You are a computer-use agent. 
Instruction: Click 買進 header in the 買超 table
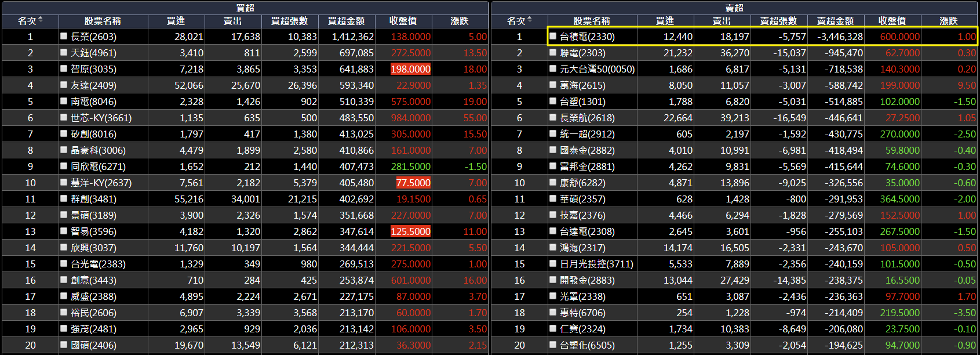176,21
